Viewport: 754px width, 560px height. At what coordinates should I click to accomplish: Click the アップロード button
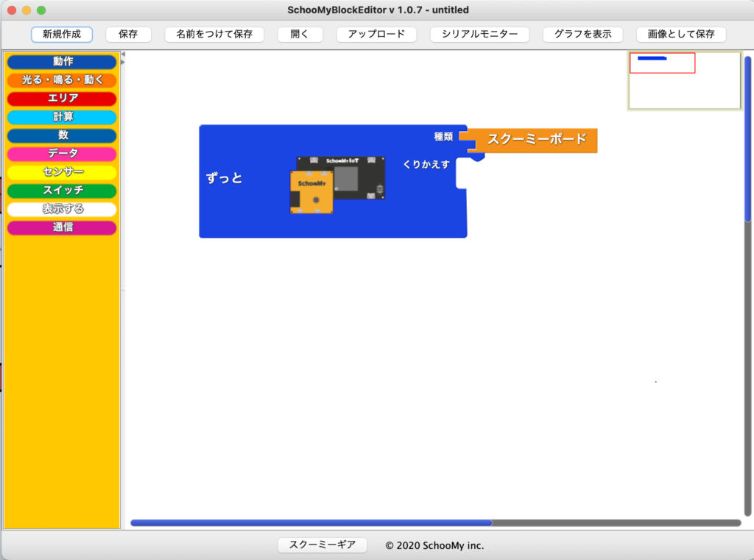coord(376,34)
